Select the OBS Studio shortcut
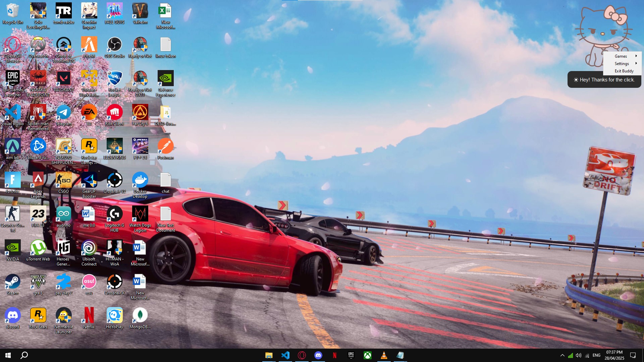This screenshot has height=362, width=644. [114, 48]
